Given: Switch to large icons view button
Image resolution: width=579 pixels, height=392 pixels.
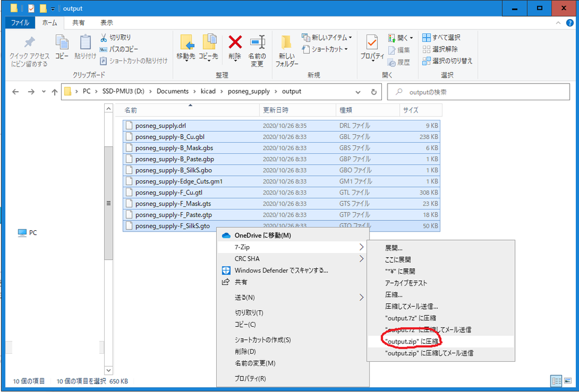Looking at the screenshot, I should tap(567, 380).
